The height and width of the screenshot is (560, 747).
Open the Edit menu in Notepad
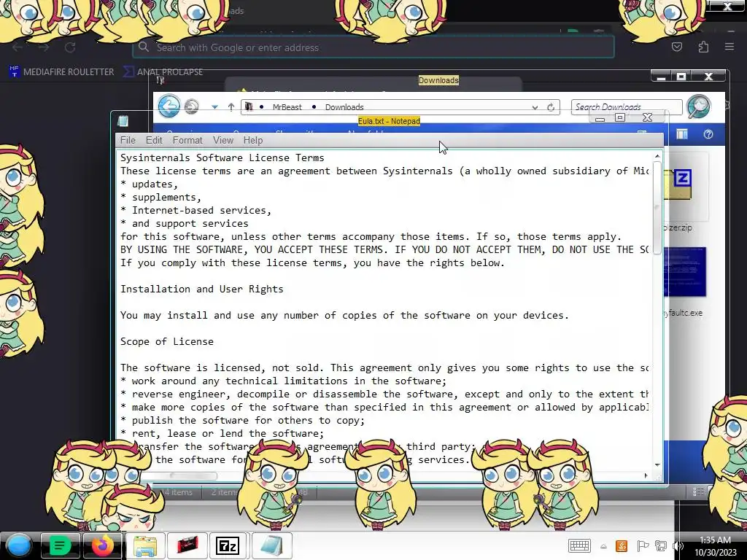(x=154, y=140)
